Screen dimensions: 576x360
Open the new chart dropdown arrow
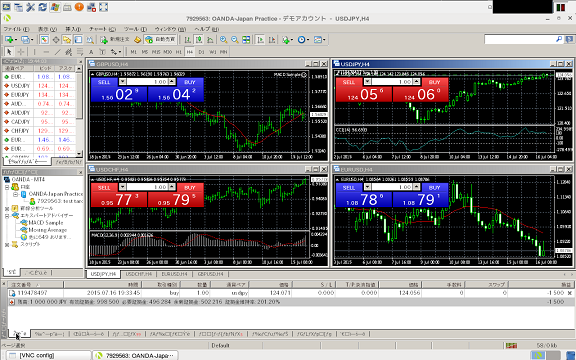(15, 40)
